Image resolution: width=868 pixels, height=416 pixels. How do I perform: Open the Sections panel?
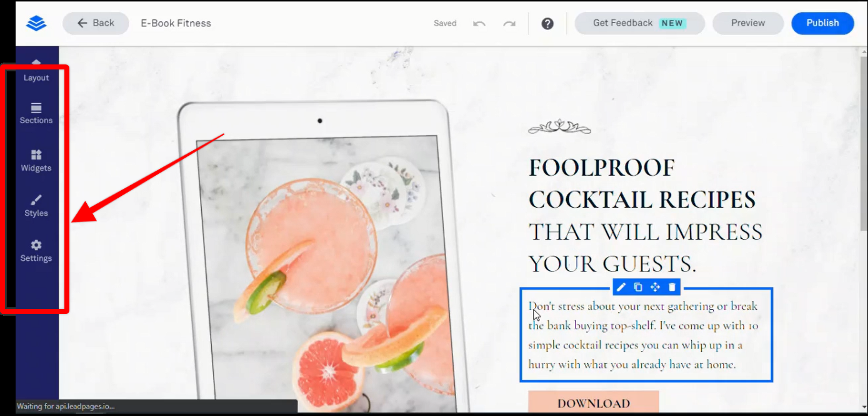[x=36, y=113]
